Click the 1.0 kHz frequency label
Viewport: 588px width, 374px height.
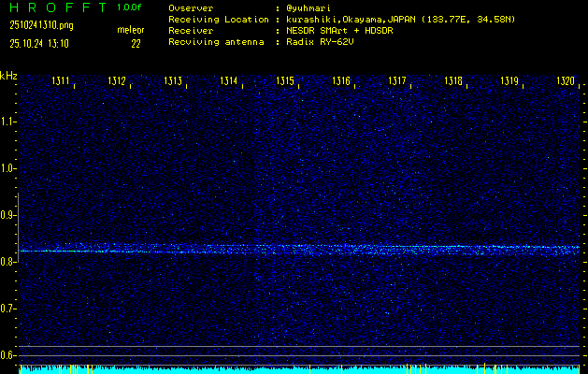tap(8, 168)
